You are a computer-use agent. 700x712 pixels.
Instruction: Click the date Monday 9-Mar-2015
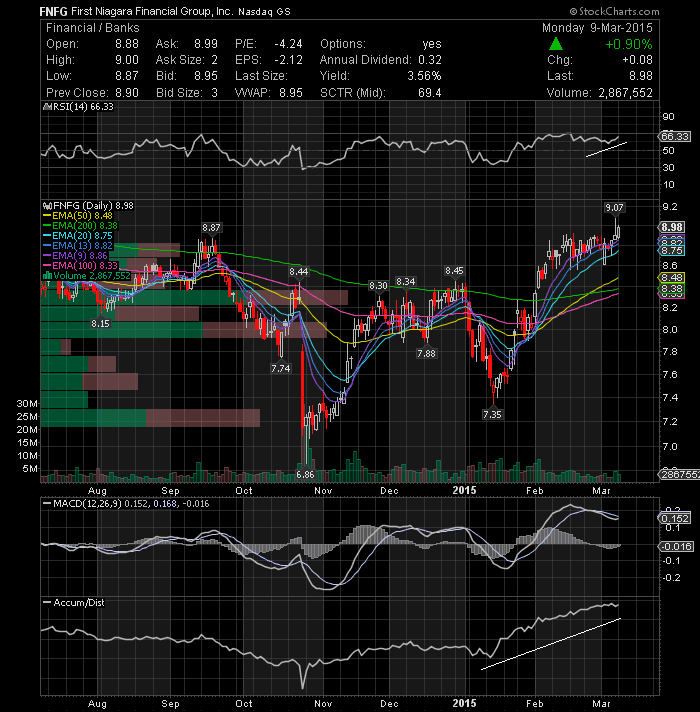click(597, 28)
